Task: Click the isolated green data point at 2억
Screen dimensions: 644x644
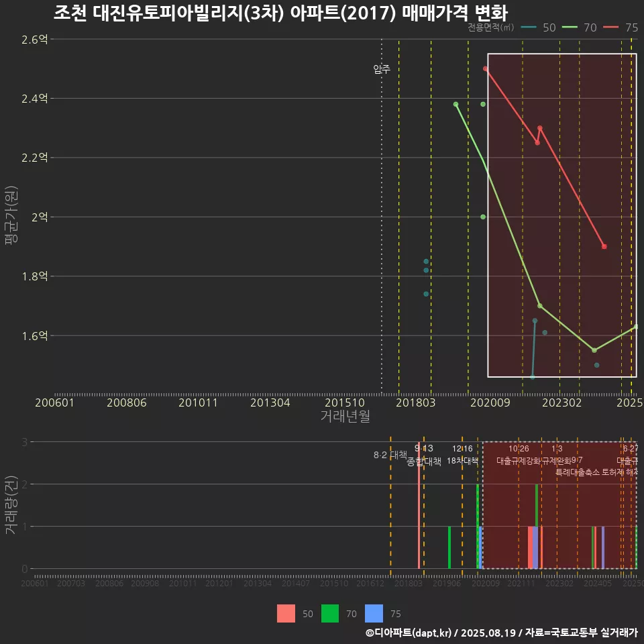Action: tap(483, 217)
